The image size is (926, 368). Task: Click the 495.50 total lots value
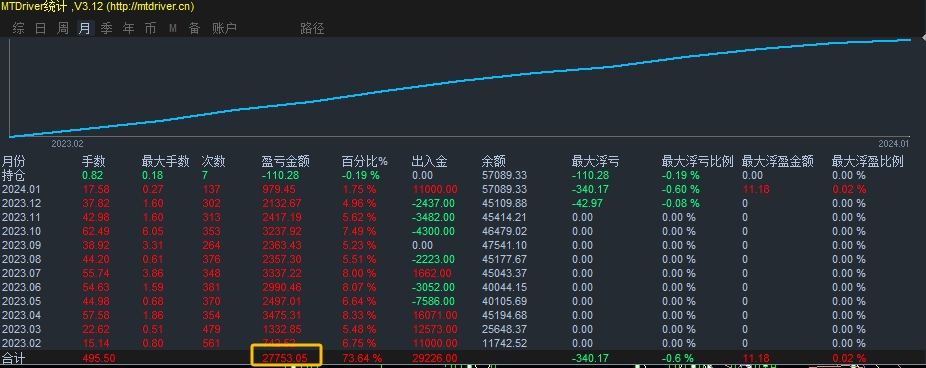98,358
